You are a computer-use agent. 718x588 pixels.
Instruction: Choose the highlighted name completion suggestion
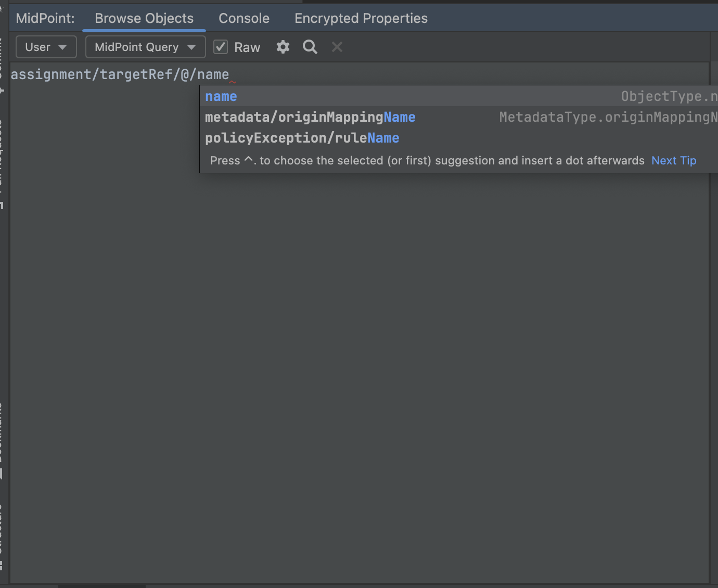pyautogui.click(x=221, y=96)
